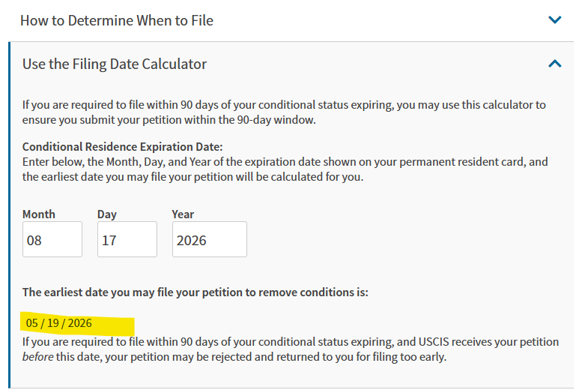Focus the Year input field

pyautogui.click(x=209, y=240)
